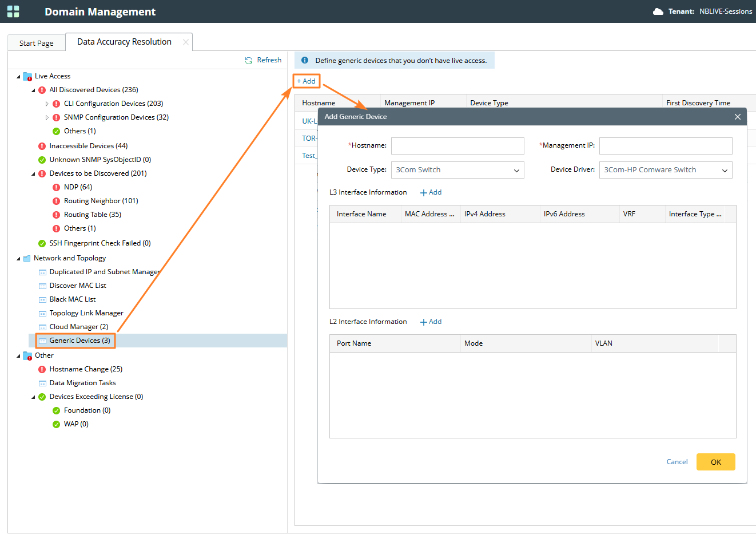The height and width of the screenshot is (534, 756).
Task: Click the Hostname input field
Action: pos(457,146)
